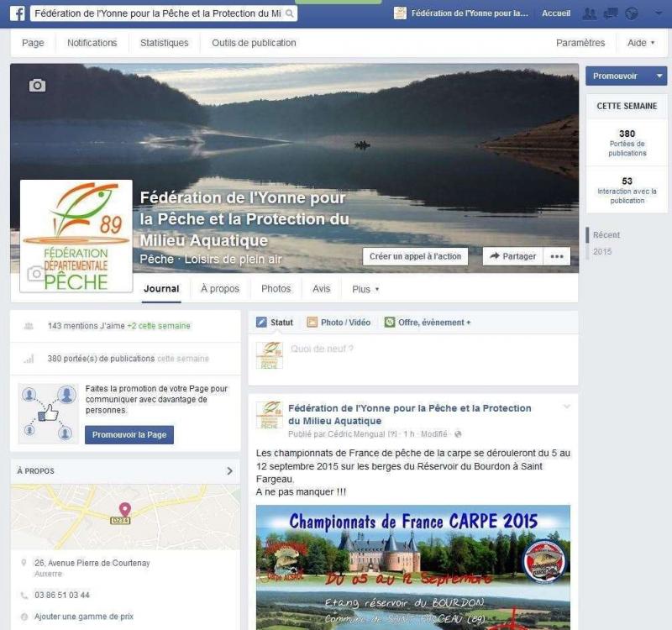Click page name link in top bar
The width and height of the screenshot is (672, 630).
point(470,13)
